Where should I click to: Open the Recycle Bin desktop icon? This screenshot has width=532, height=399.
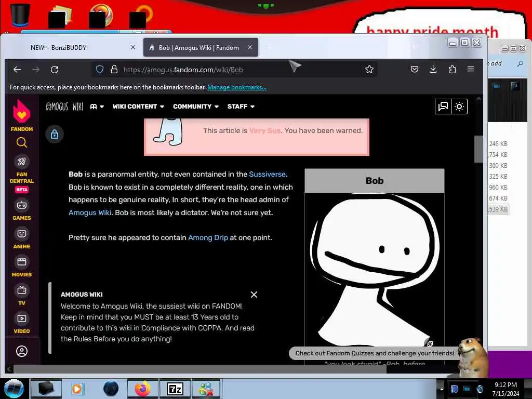pos(20,15)
